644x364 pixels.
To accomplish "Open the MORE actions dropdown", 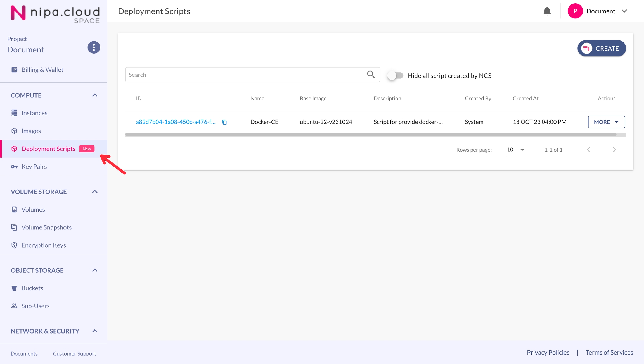I will click(x=606, y=122).
